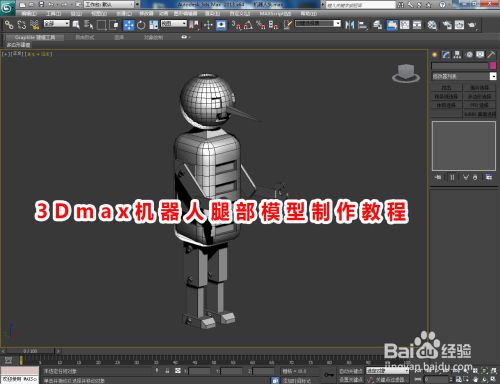Screen dimensions: 500x384
Task: Toggle the selection lock padlock icon
Action: pos(167,371)
